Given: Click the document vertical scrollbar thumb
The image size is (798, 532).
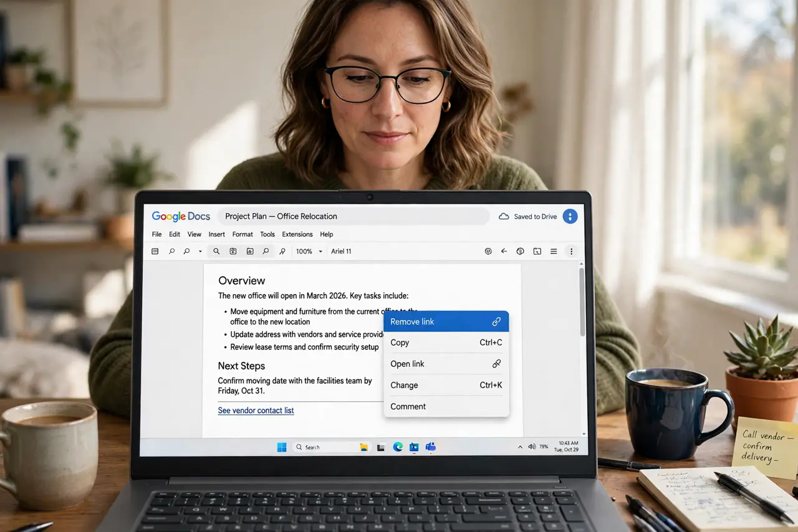Looking at the screenshot, I should tap(582, 302).
